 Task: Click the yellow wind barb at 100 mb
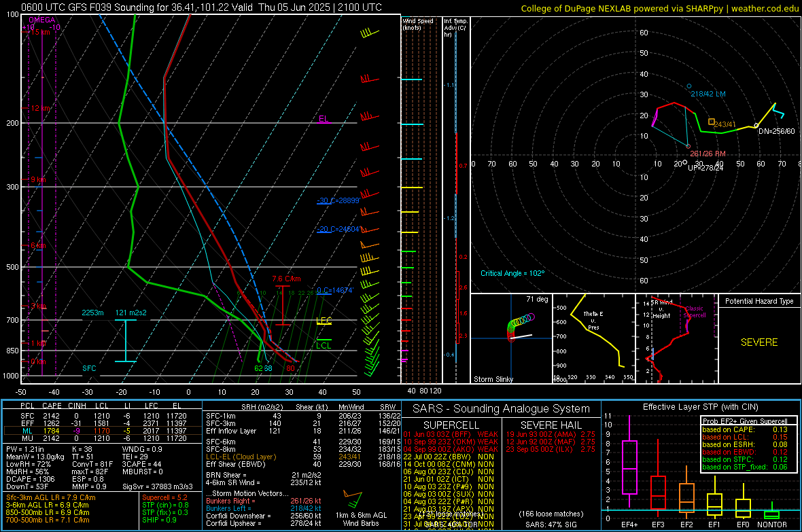point(369,34)
